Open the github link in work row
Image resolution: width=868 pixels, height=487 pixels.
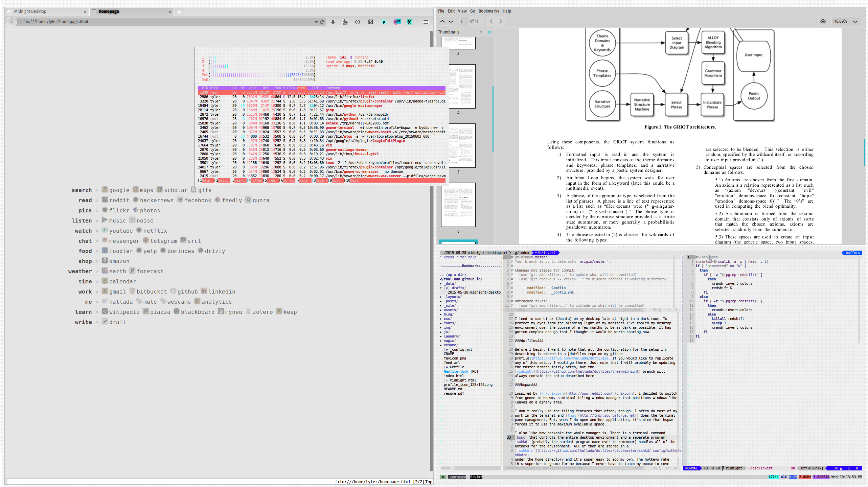[187, 292]
